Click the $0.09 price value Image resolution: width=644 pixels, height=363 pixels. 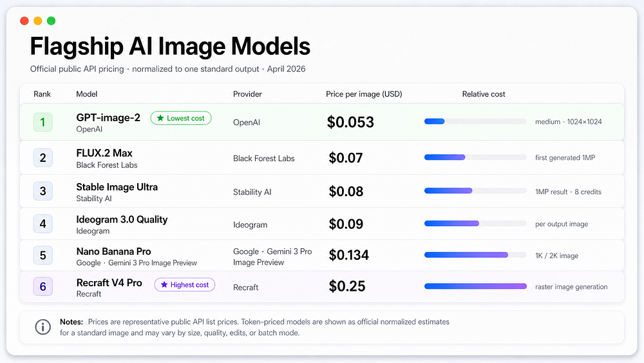tap(346, 224)
